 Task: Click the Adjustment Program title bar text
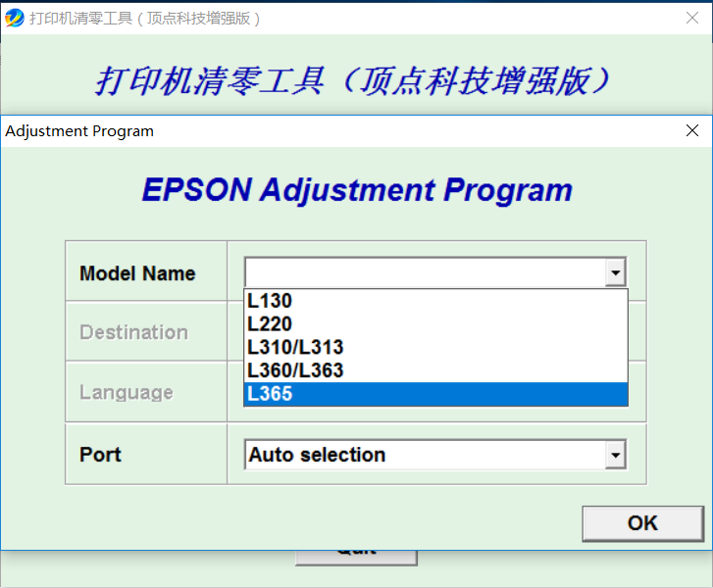pyautogui.click(x=79, y=131)
